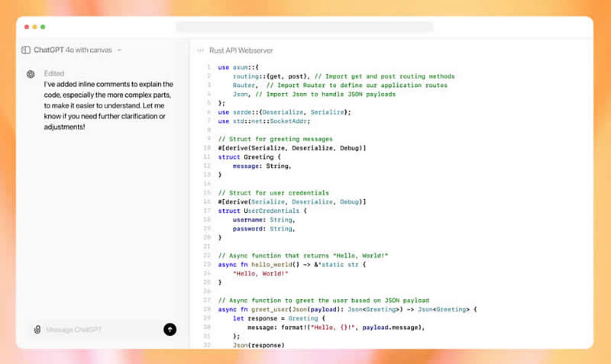Click the canvas icon left of Rust API Webserver

(201, 50)
